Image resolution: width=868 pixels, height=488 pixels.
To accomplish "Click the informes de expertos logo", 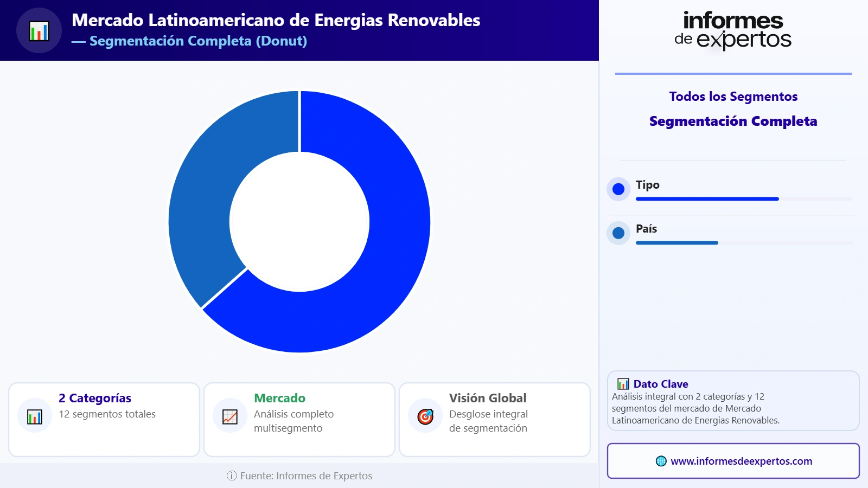I will click(x=733, y=31).
